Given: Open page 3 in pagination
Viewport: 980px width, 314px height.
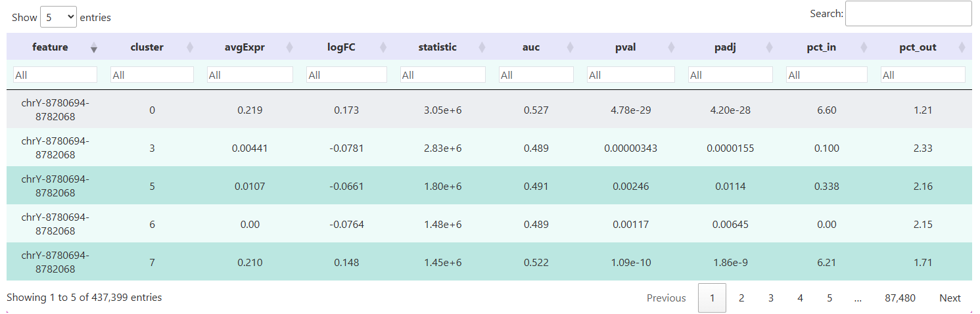Looking at the screenshot, I should (770, 298).
